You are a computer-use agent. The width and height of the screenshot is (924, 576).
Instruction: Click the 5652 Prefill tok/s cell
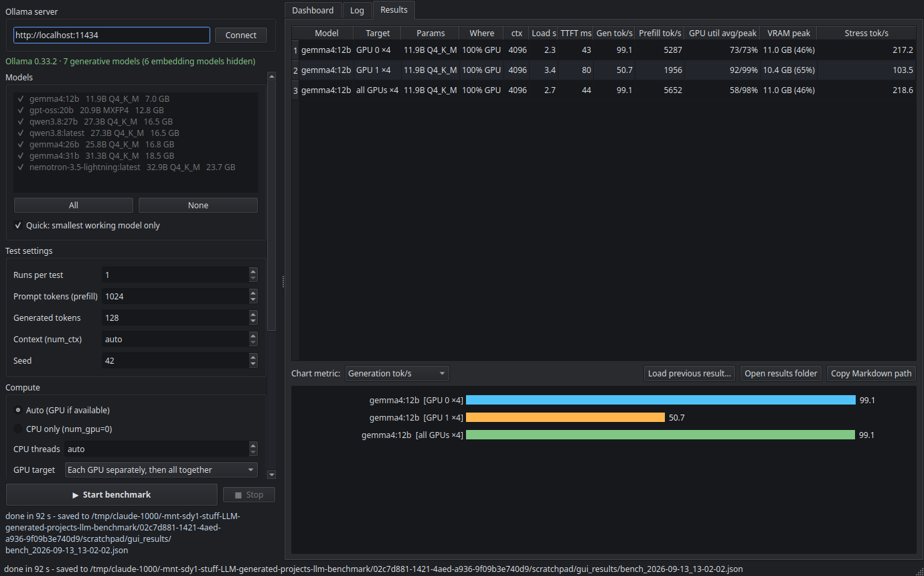(x=660, y=90)
